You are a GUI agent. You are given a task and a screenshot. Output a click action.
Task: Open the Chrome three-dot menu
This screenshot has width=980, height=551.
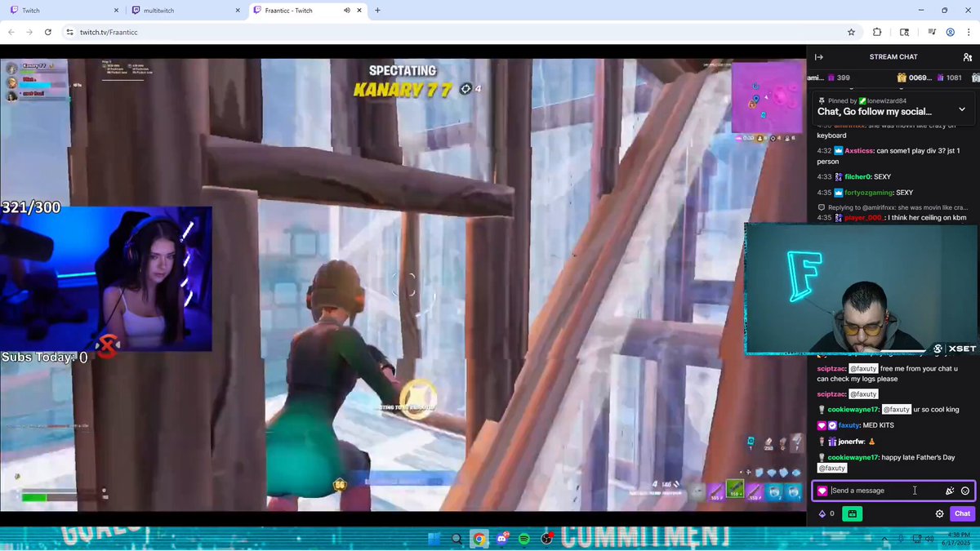[969, 32]
